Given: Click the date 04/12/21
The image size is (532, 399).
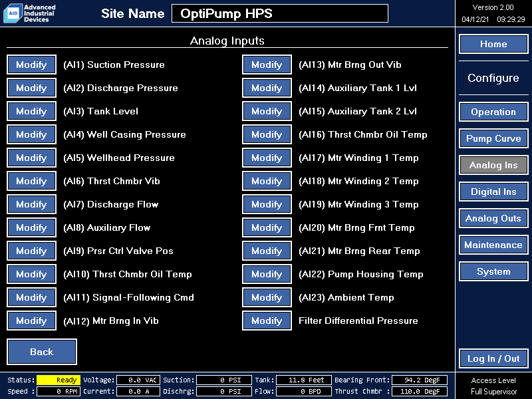Looking at the screenshot, I should 475,19.
